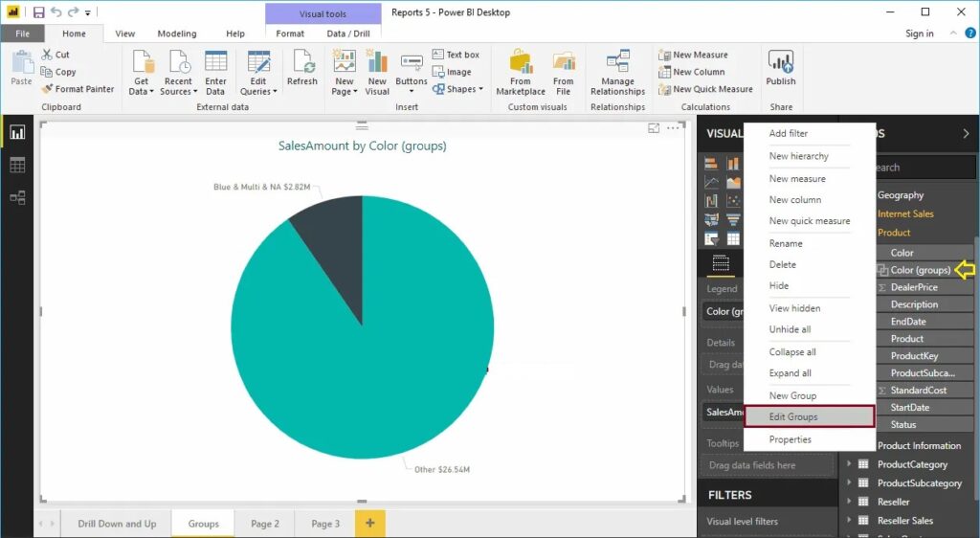
Task: Switch to the View ribbon tab
Action: coord(125,34)
